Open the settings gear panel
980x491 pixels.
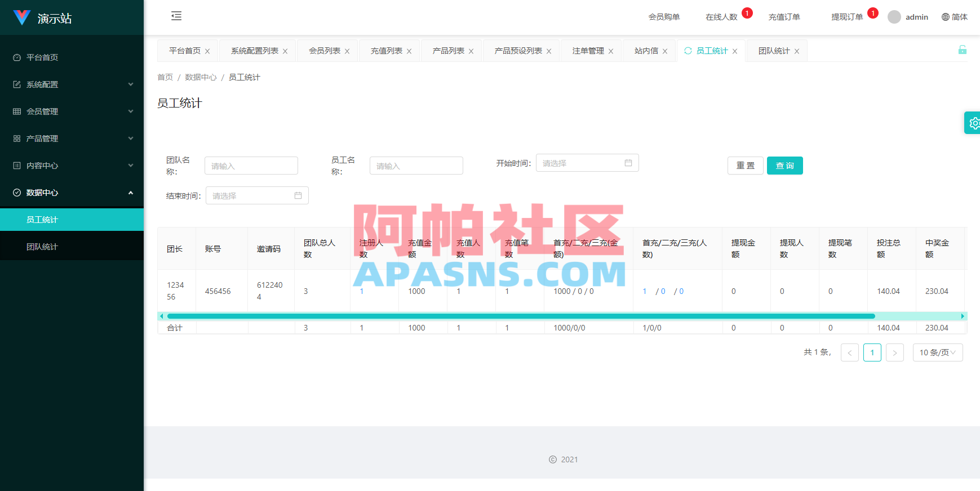click(973, 123)
